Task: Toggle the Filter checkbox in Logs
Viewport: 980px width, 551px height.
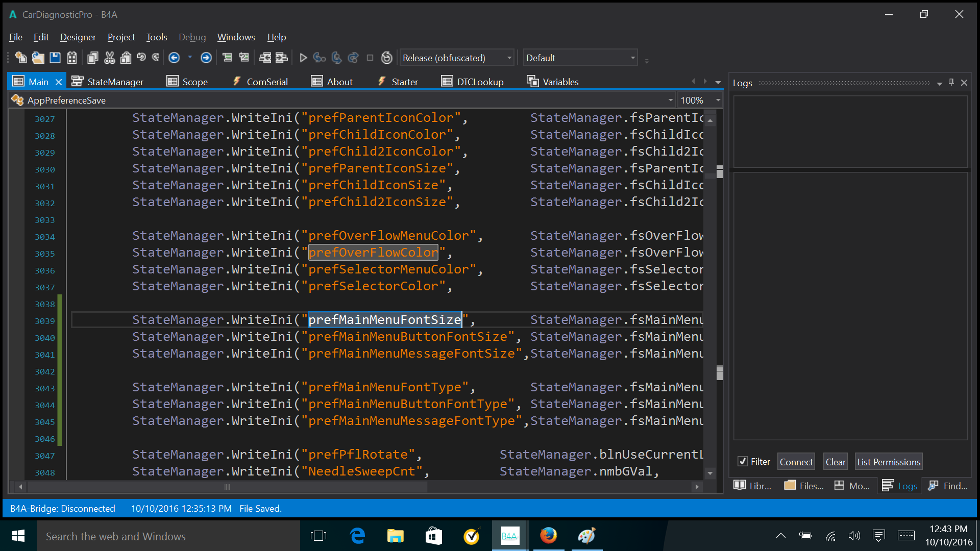Action: [743, 461]
